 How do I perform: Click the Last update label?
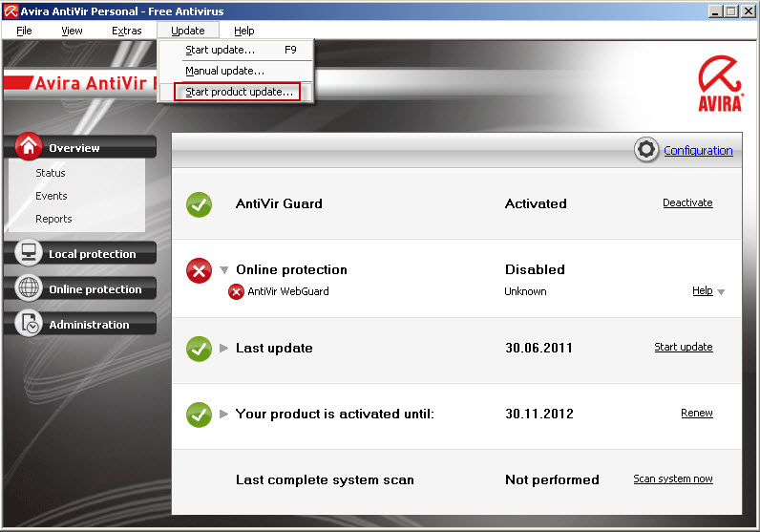[274, 349]
